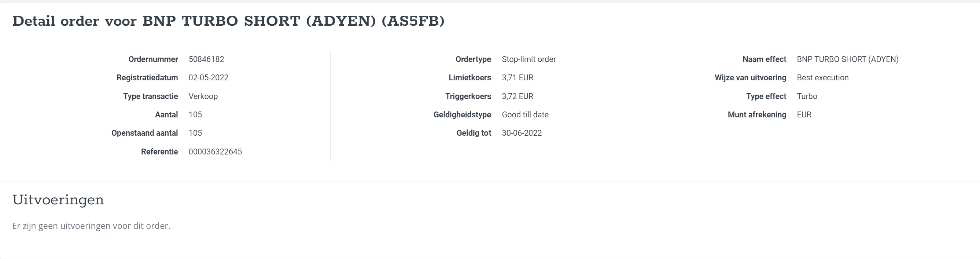
Task: Select the Geldig tot date 30-06-2022
Action: click(522, 133)
